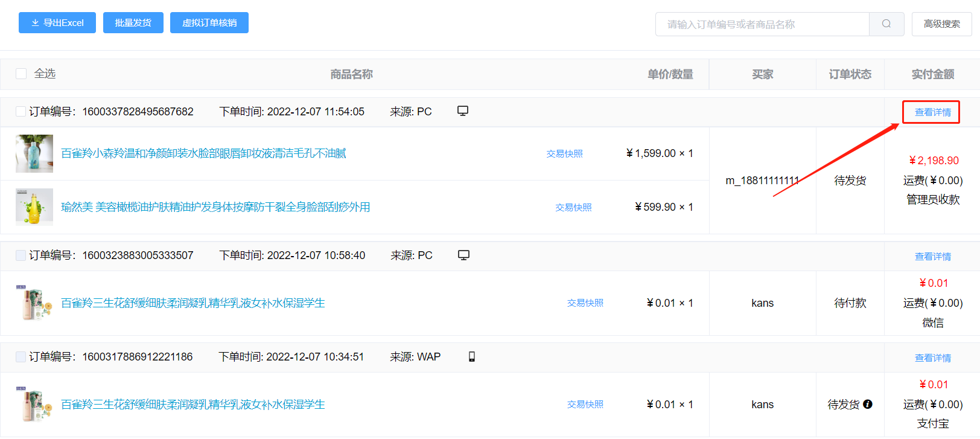Click the 单价/数量 column header
Image resolution: width=980 pixels, height=439 pixels.
(x=670, y=74)
